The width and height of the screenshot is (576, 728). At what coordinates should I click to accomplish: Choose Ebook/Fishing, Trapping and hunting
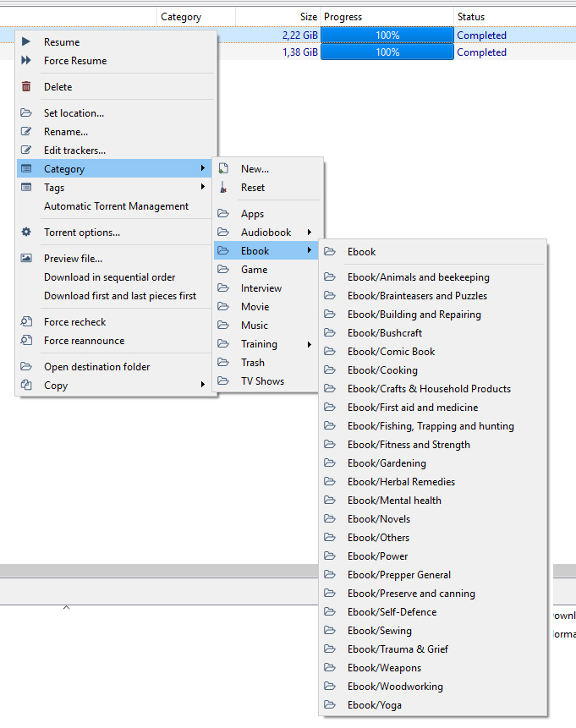coord(433,426)
